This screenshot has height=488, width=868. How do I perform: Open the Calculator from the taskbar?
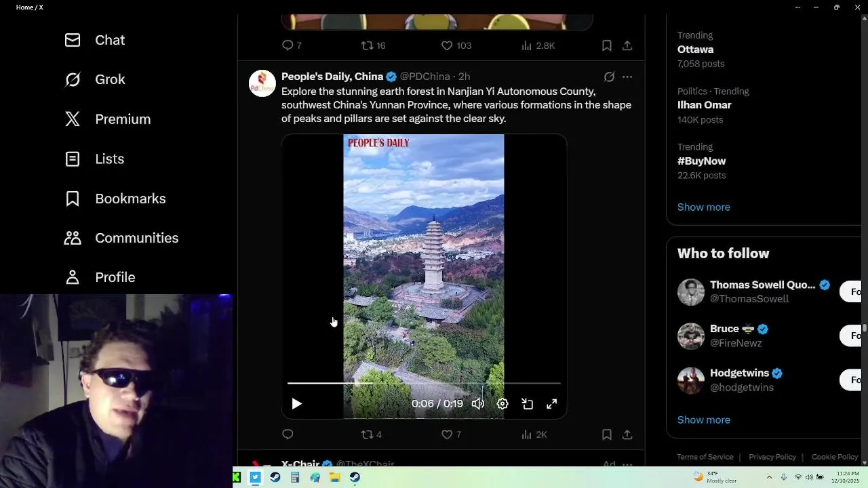[x=295, y=477]
